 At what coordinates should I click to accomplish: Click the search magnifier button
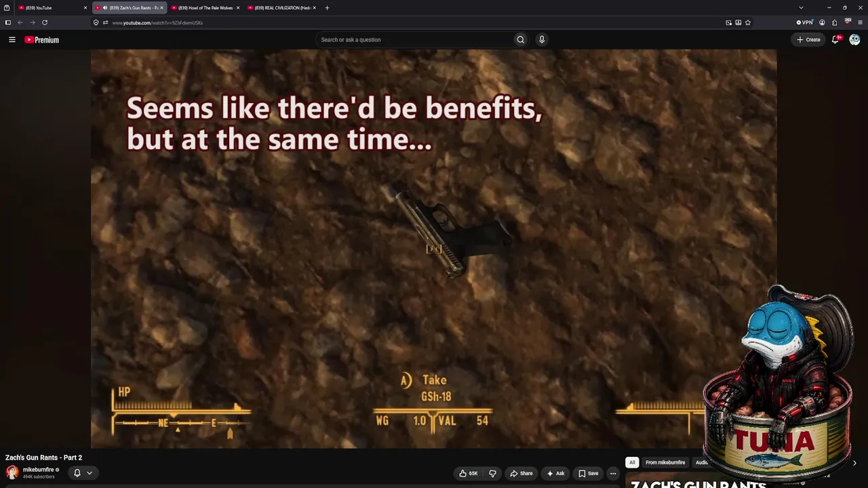(520, 40)
